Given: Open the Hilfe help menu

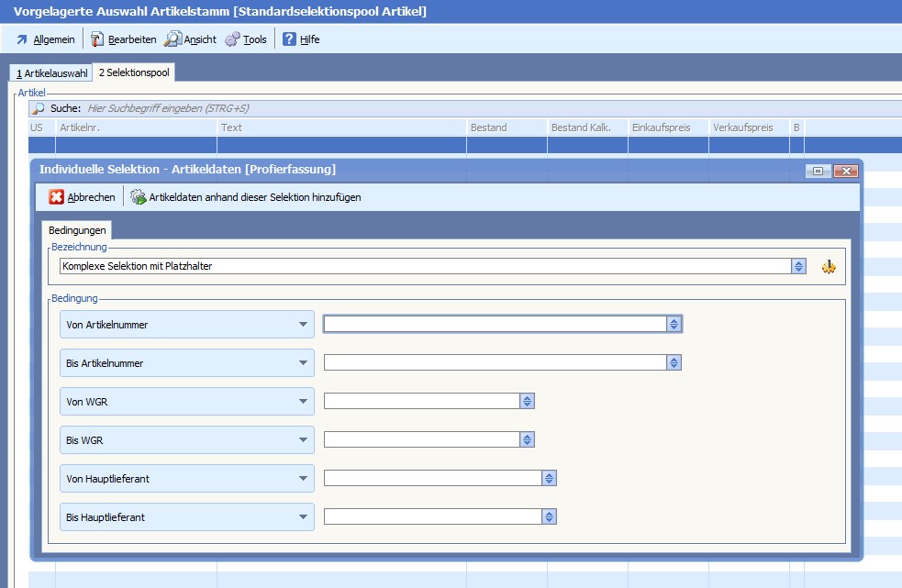Looking at the screenshot, I should [301, 39].
